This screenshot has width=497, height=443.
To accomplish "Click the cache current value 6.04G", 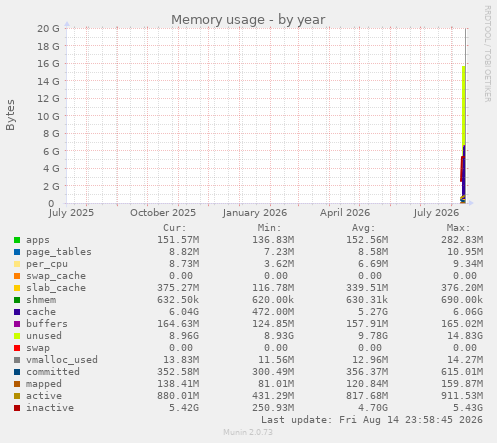I will click(x=184, y=312).
